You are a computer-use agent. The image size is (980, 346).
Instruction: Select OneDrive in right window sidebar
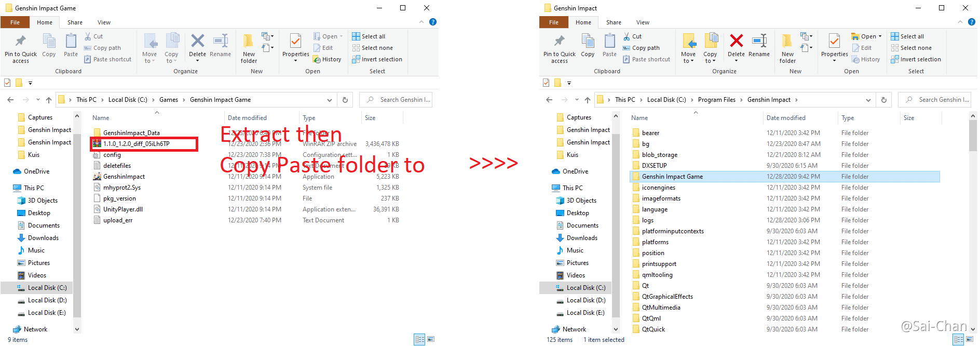point(575,171)
